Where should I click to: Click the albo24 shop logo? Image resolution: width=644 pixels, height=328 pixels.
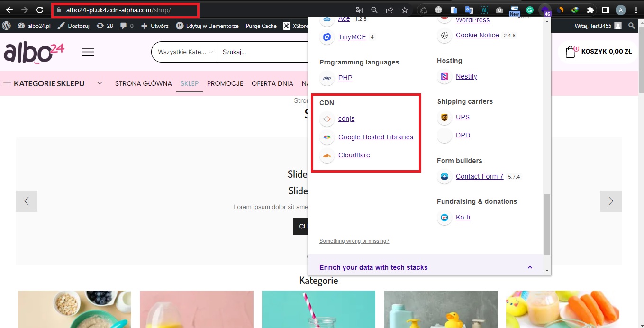34,52
